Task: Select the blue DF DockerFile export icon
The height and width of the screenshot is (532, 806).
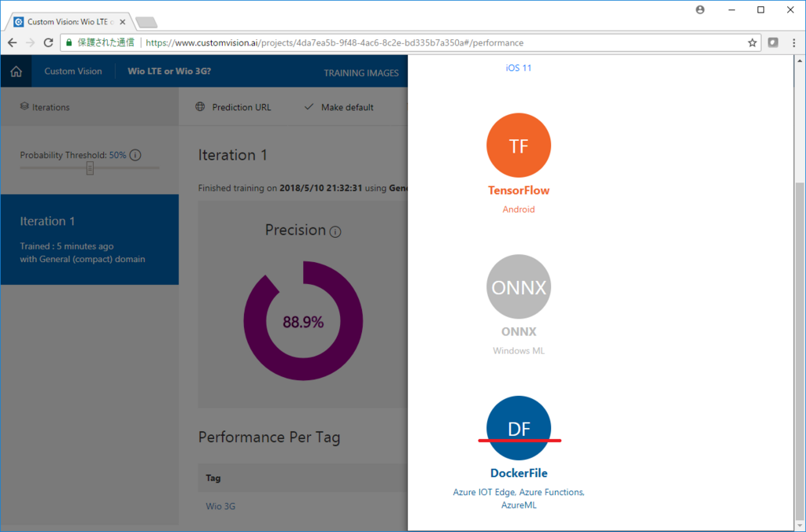Action: click(x=519, y=428)
